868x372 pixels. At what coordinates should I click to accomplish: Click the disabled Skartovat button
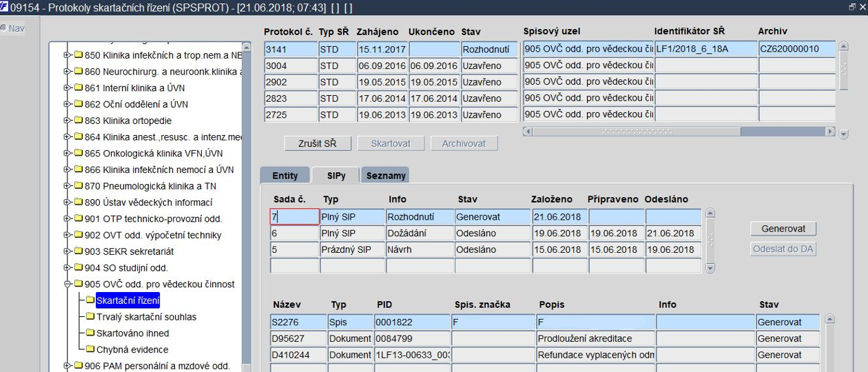391,143
